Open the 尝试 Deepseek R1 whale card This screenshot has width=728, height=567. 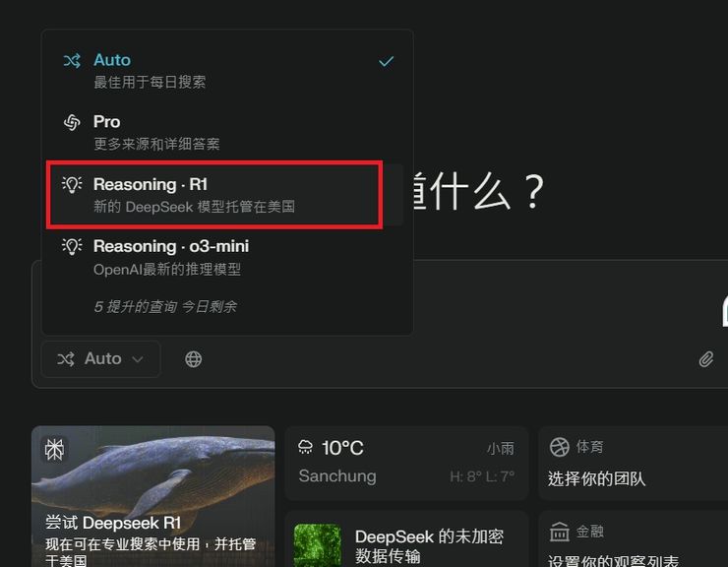coord(153,496)
